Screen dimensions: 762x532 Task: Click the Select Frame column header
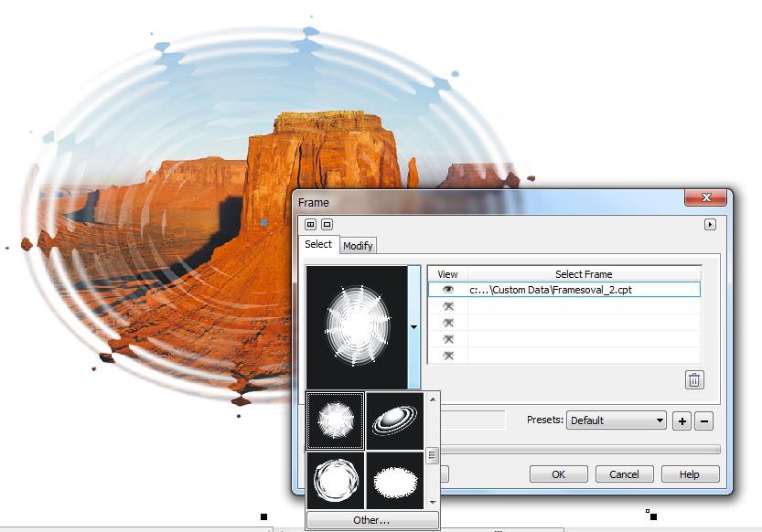click(x=585, y=274)
